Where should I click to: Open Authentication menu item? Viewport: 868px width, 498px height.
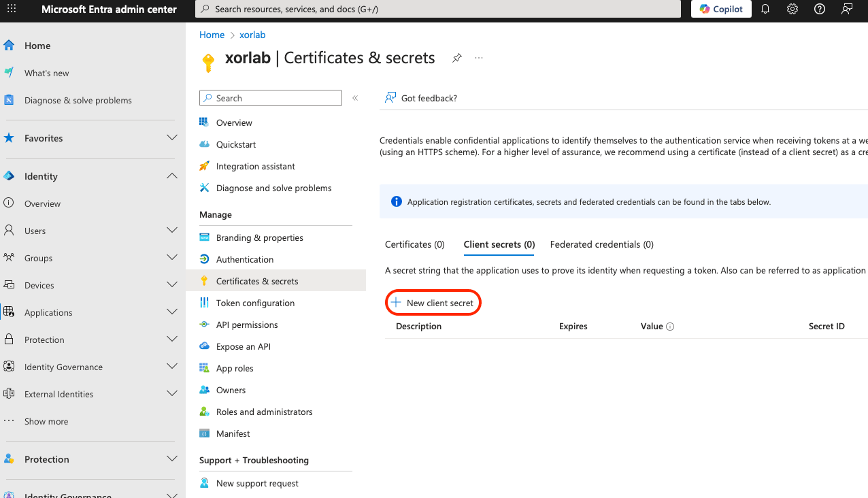(x=245, y=259)
